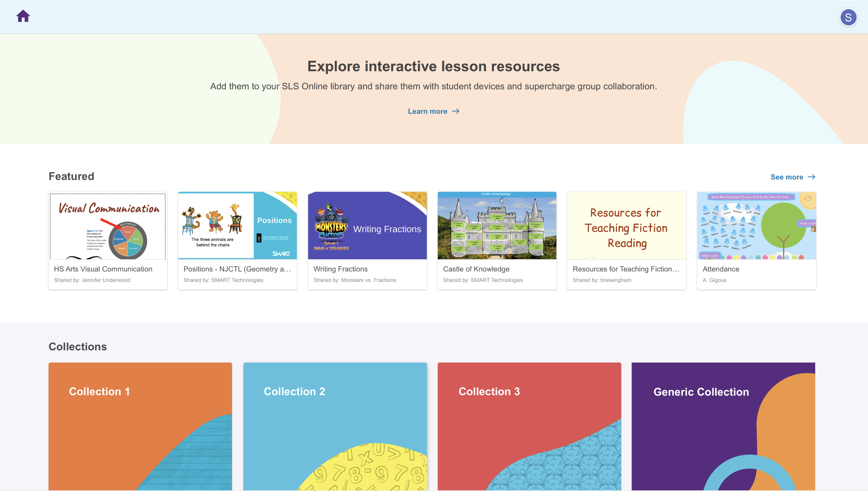Viewport: 868px width, 491px height.
Task: Open the S user profile avatar
Action: click(848, 18)
